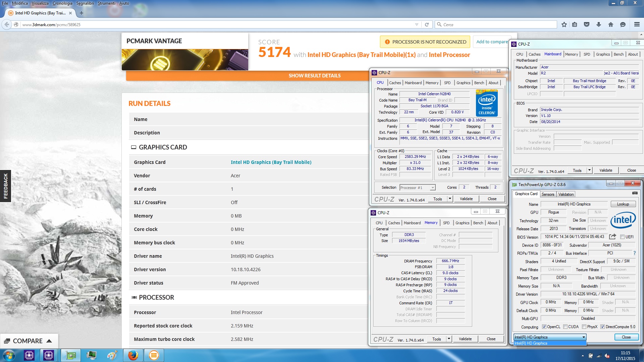This screenshot has width=644, height=362.
Task: Click the Pocket icon in Firefox toolbar
Action: click(587, 24)
